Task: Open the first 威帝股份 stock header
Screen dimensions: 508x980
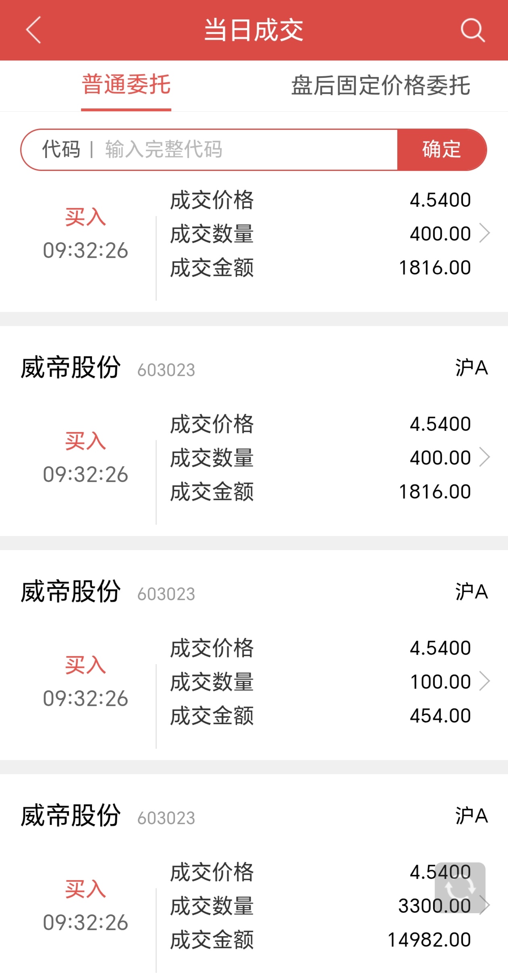Action: click(70, 367)
